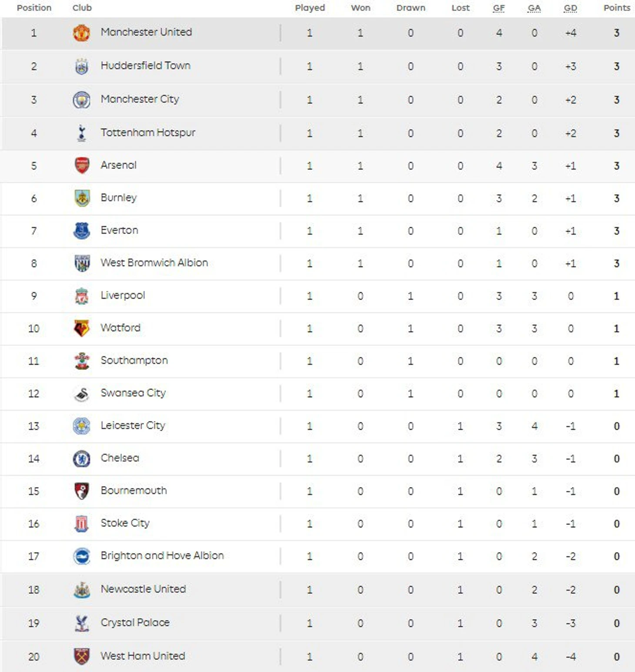635x672 pixels.
Task: Click the GA column header abbreviation
Action: tap(534, 8)
